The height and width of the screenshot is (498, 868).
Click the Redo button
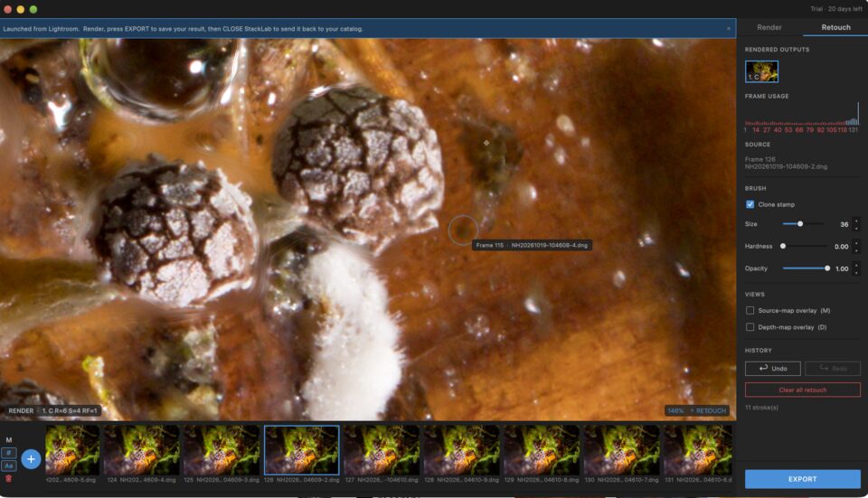pyautogui.click(x=833, y=369)
